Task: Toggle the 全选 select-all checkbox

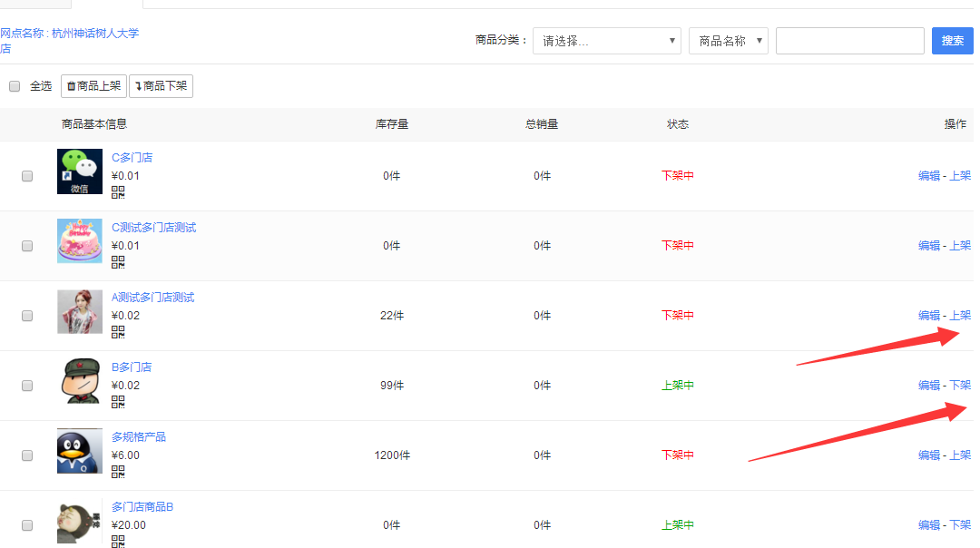Action: 15,86
